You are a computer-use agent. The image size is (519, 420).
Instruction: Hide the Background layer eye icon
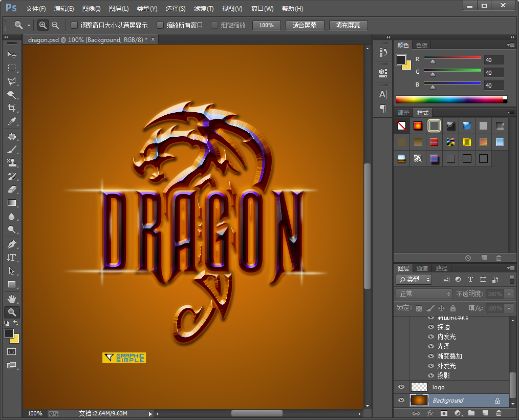[x=401, y=401]
